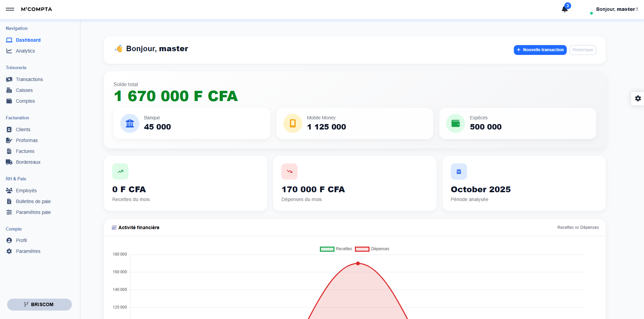Click the M'COMPTA logo
This screenshot has height=319, width=644.
click(37, 9)
